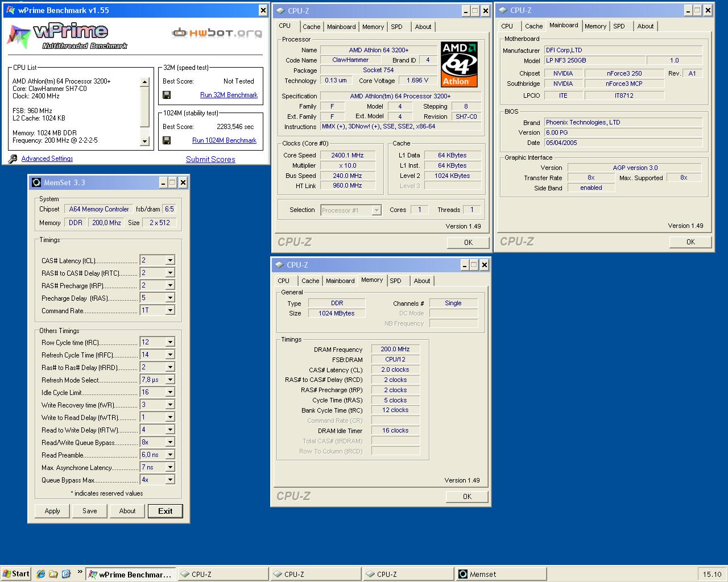Image resolution: width=728 pixels, height=582 pixels.
Task: Open the Queue Bypass Max dropdown
Action: [169, 480]
